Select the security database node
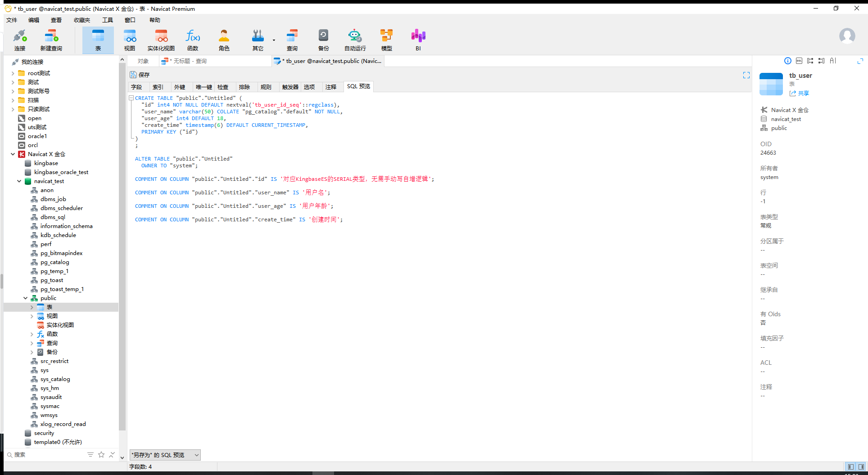 coord(44,433)
